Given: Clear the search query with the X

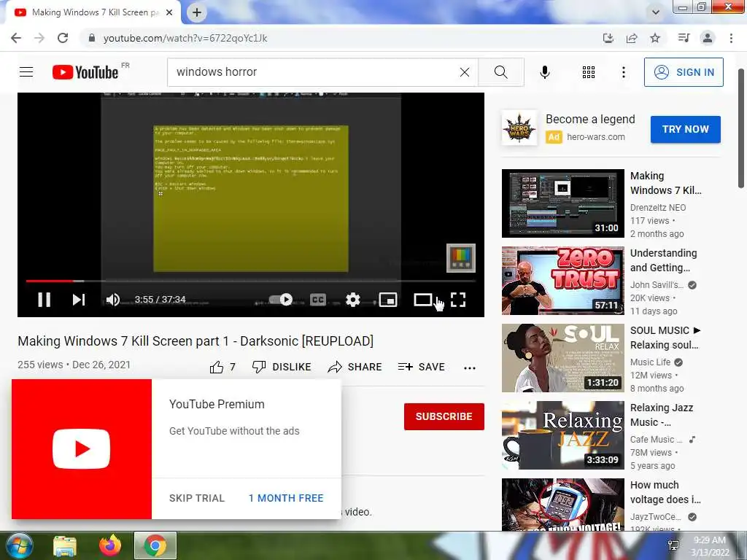Looking at the screenshot, I should point(465,72).
